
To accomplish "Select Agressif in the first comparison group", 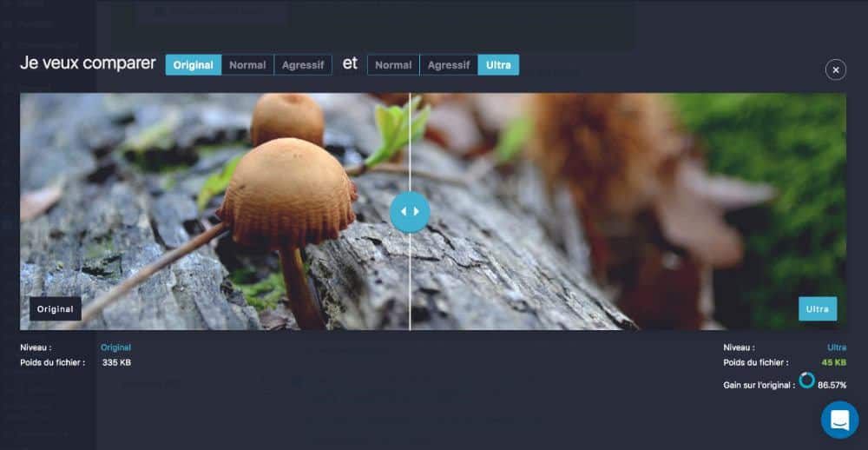I will click(x=303, y=65).
